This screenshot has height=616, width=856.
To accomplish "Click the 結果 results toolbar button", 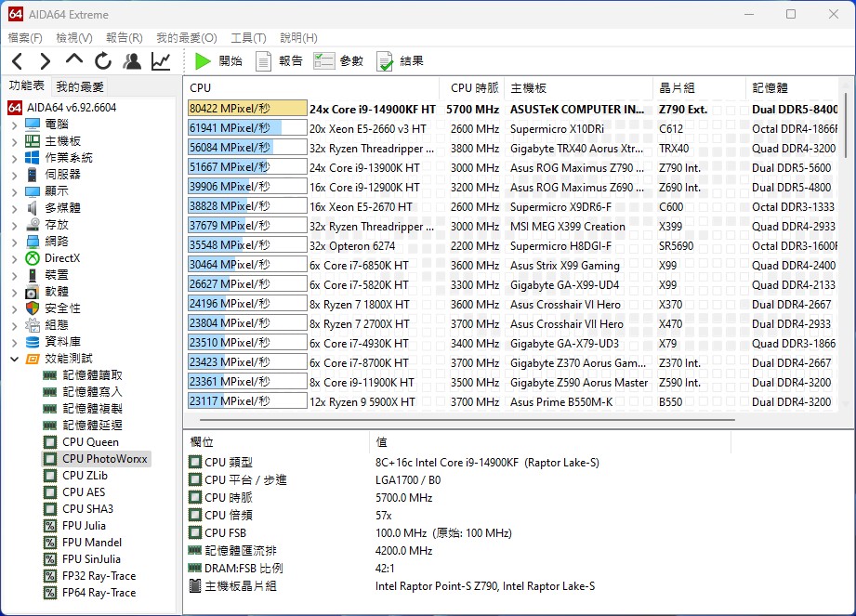I will click(400, 61).
